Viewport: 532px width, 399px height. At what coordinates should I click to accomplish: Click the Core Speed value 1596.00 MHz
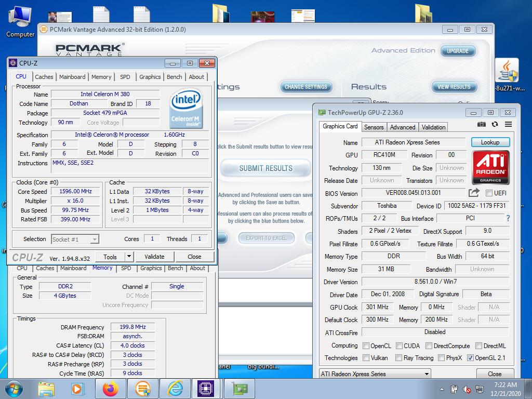76,191
